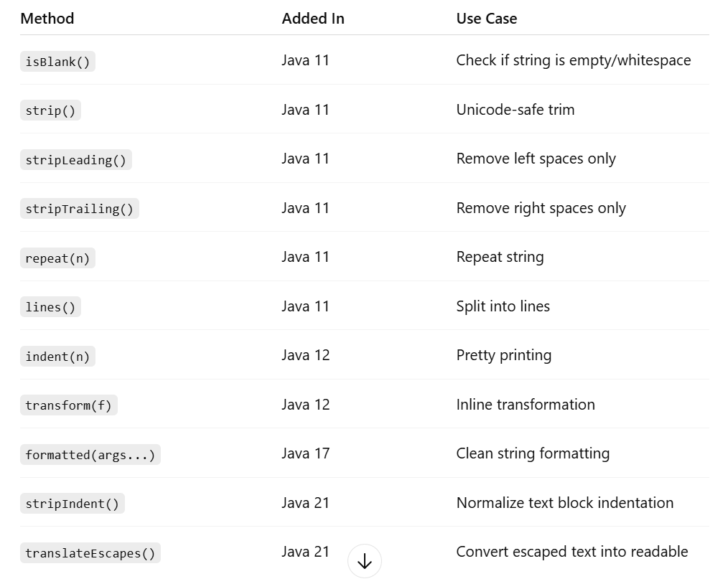Click the 'Unicode-safe trim' description text
This screenshot has height=584, width=728.
point(515,110)
